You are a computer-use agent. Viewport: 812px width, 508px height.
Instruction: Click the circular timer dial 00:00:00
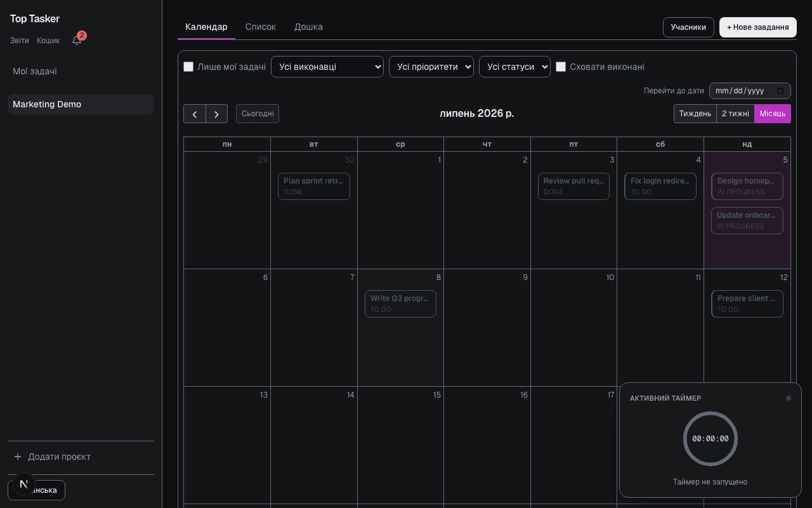tap(710, 439)
